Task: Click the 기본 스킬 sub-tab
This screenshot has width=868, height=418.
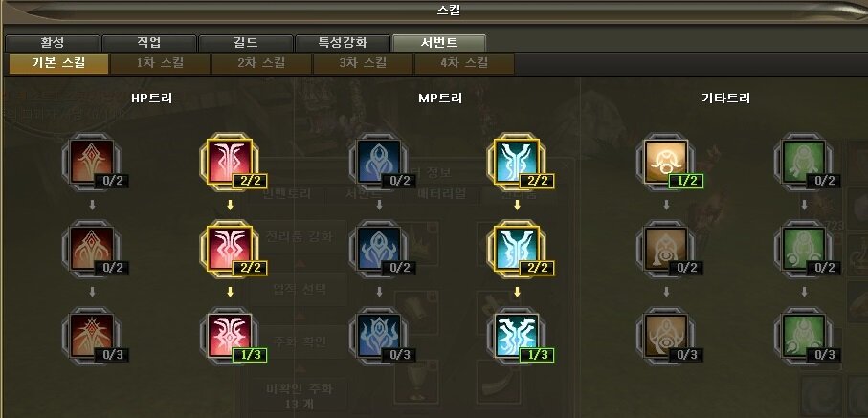Action: [x=58, y=64]
